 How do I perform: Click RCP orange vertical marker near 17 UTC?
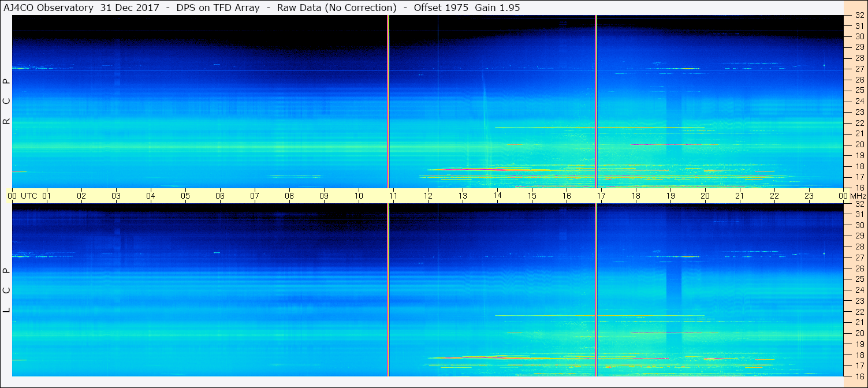pos(595,102)
